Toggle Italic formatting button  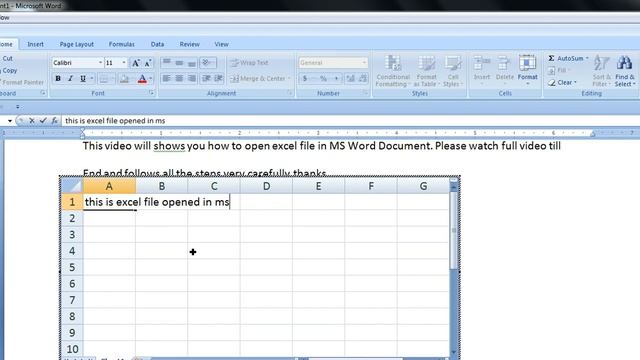pos(70,78)
